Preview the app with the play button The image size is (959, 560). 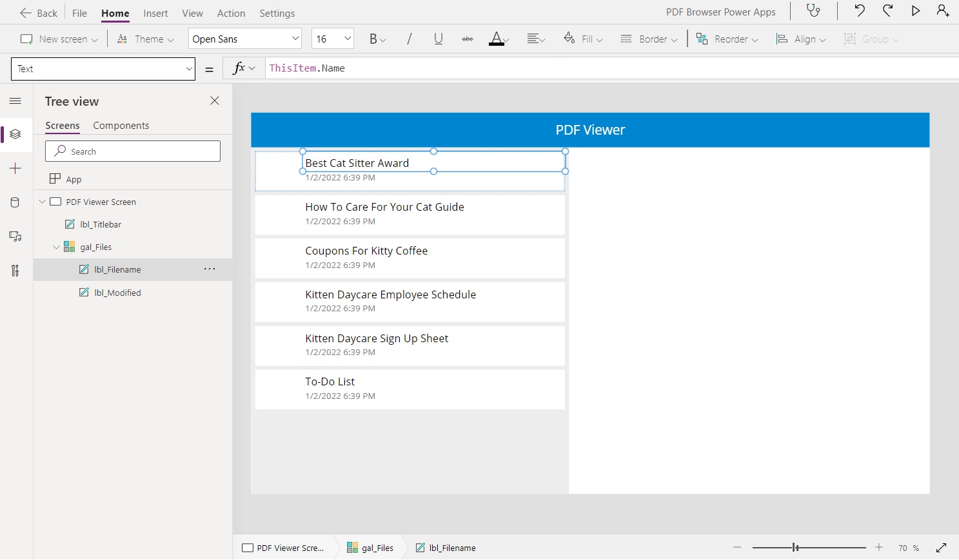click(916, 11)
